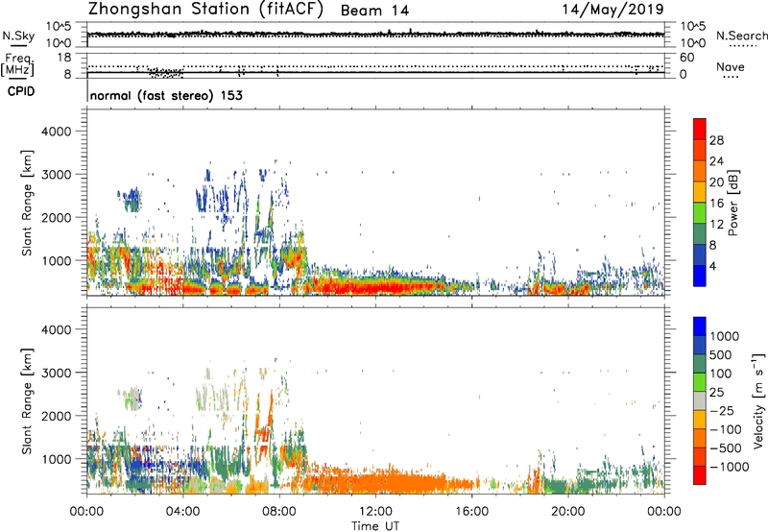This screenshot has height=532, width=768.
Task: Click the 'N.Sky' legend label
Action: (x=18, y=36)
